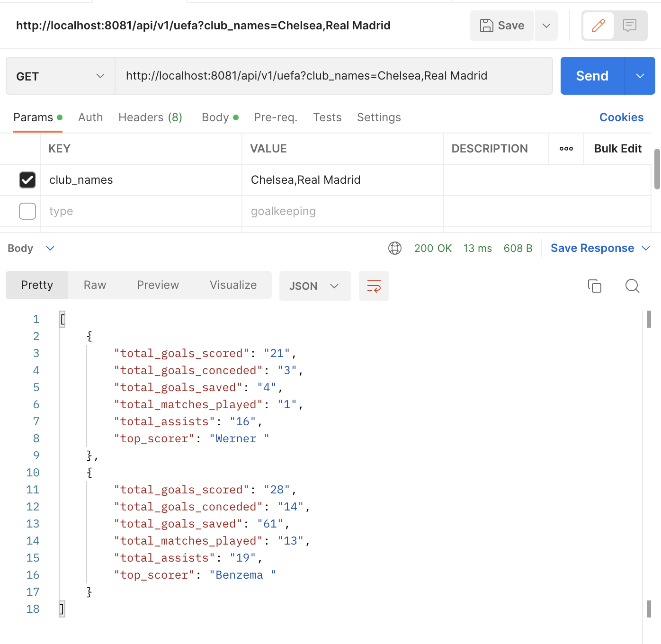This screenshot has height=644, width=661.
Task: Expand the Send button dropdown arrow
Action: [x=640, y=76]
